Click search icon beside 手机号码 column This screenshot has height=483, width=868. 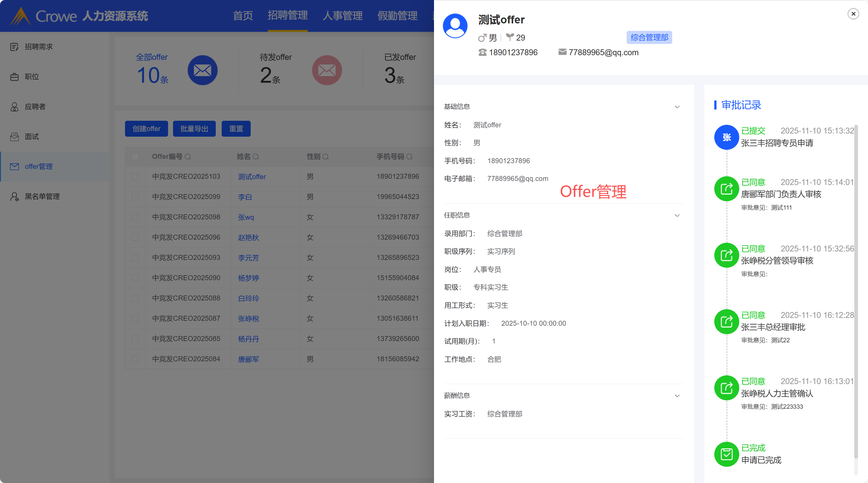tap(409, 157)
